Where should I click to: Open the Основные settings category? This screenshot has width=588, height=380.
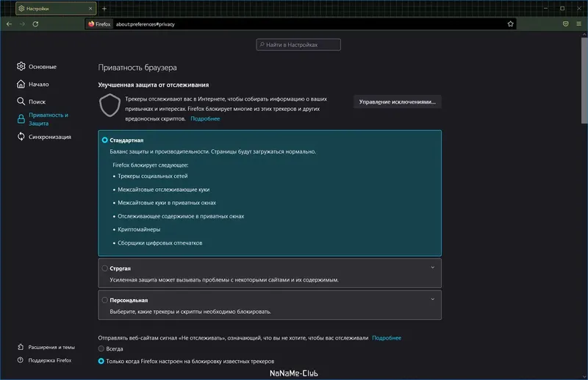click(37, 66)
